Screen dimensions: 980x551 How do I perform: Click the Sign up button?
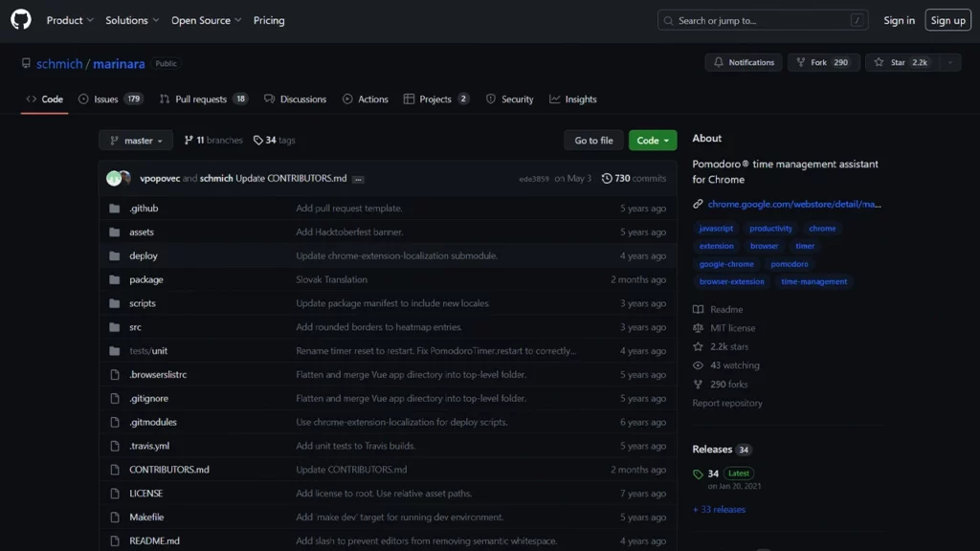(x=947, y=20)
